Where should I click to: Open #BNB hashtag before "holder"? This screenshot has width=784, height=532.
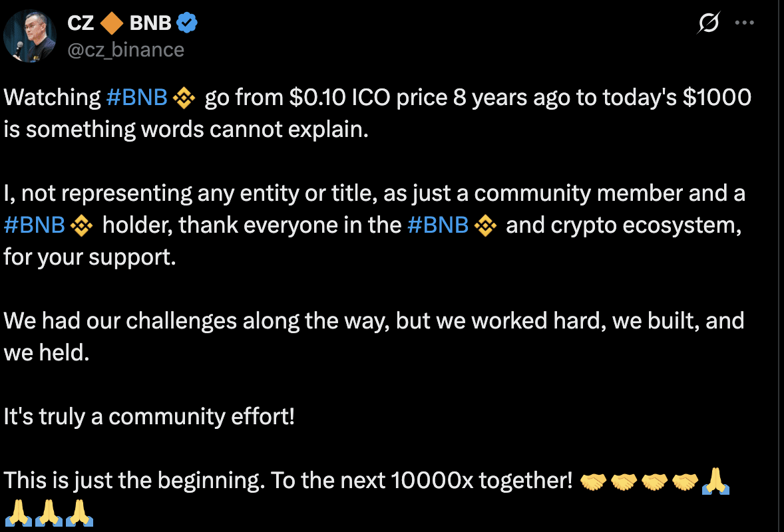[x=35, y=225]
